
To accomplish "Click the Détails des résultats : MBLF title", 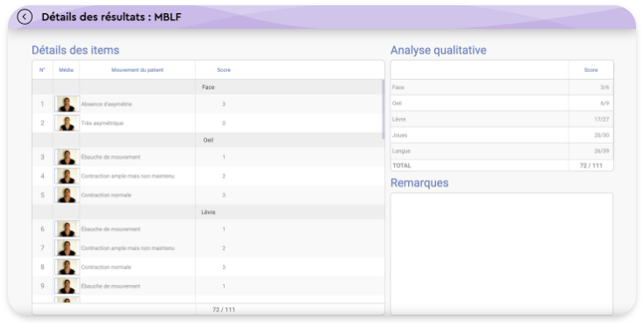I will point(111,17).
